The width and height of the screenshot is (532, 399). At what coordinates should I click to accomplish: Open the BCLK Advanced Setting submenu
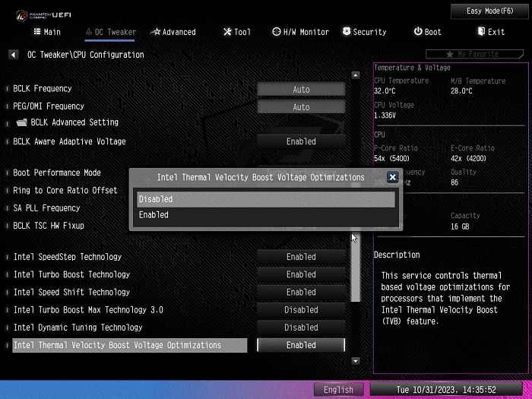click(74, 122)
